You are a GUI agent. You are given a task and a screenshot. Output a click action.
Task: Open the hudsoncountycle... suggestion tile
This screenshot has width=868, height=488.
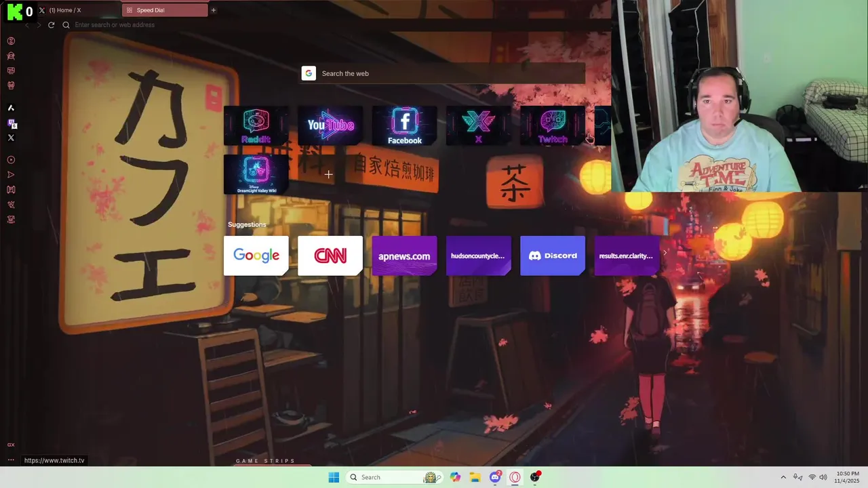coord(478,256)
